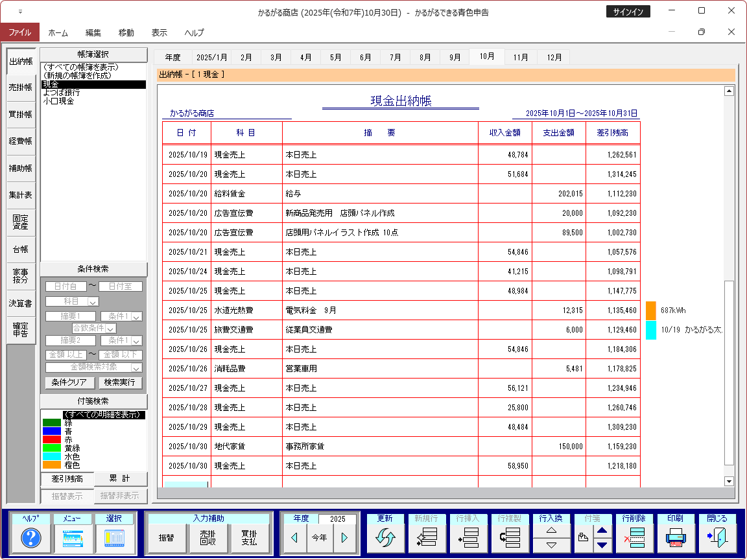Image resolution: width=747 pixels, height=560 pixels.
Task: Switch to the 11月 month tab
Action: [x=520, y=57]
